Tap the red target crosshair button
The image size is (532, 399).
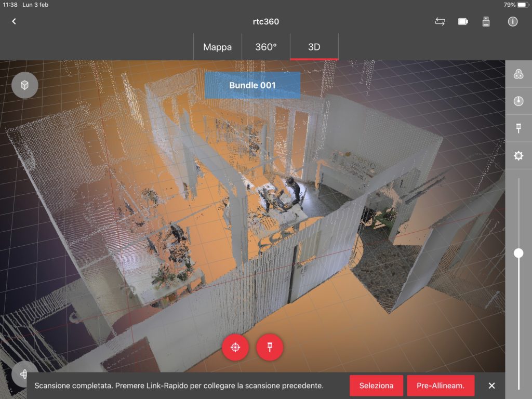[235, 347]
